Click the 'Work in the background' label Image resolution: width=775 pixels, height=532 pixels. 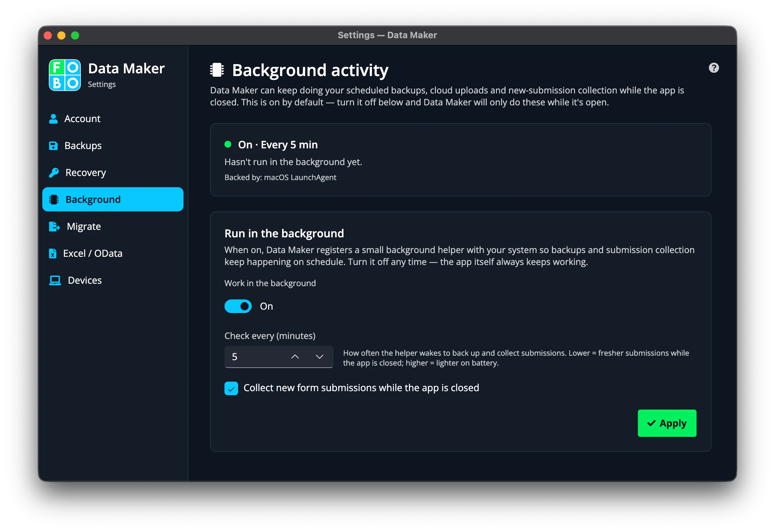tap(270, 283)
